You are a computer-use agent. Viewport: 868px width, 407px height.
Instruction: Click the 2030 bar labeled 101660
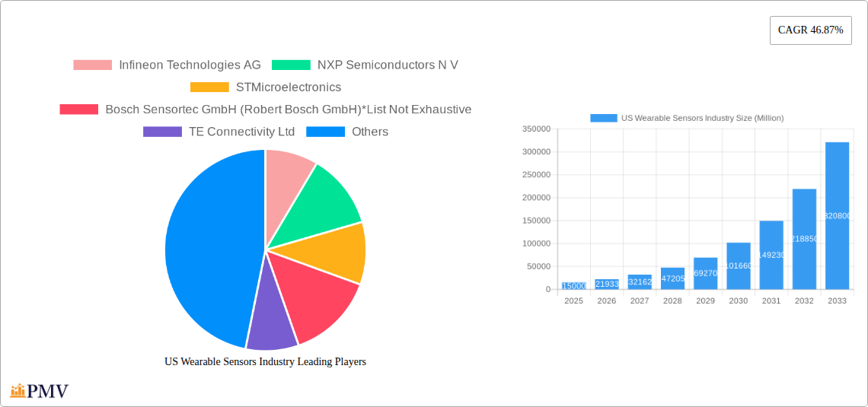739,266
